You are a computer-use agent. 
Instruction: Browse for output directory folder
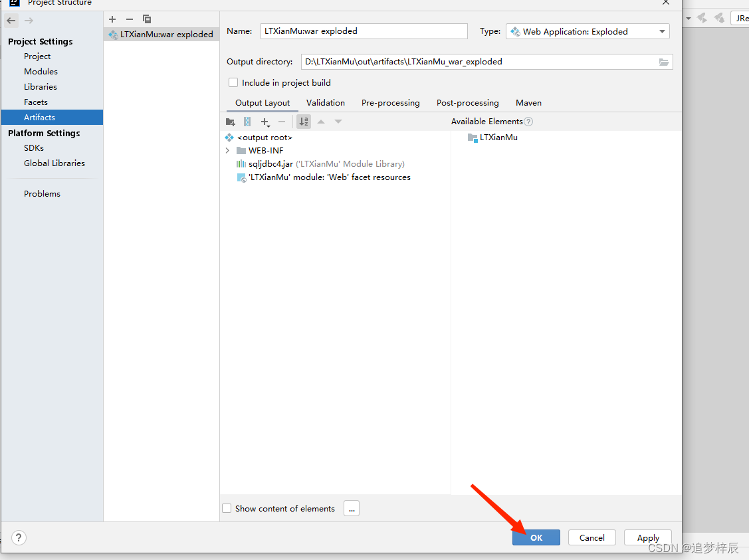click(x=664, y=62)
